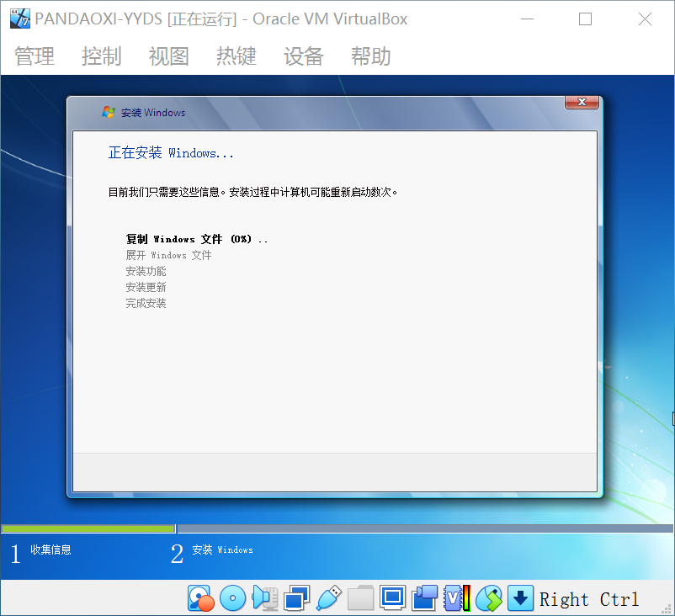675x616 pixels.
Task: Click the recording status icon
Action: click(424, 598)
